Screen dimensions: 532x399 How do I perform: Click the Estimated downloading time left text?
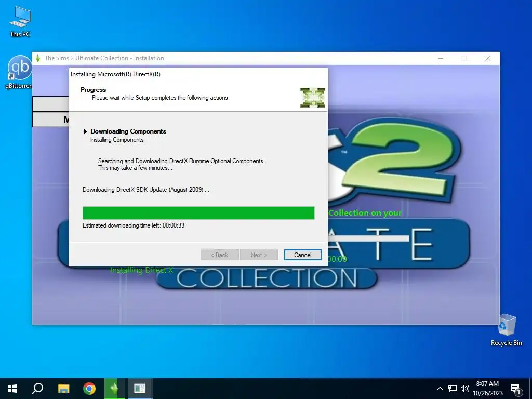pyautogui.click(x=134, y=225)
